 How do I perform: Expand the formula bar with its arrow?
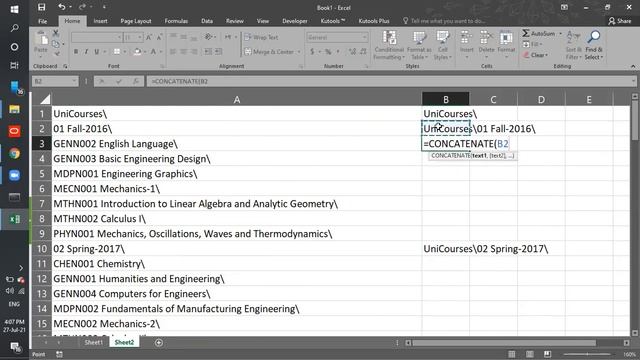pos(633,81)
